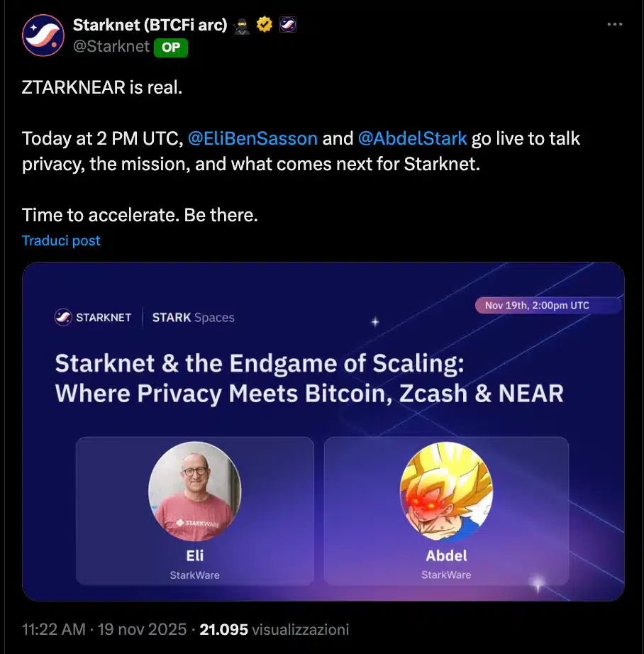The width and height of the screenshot is (644, 654).
Task: Click the STARK Spaces label in the banner
Action: coord(193,318)
